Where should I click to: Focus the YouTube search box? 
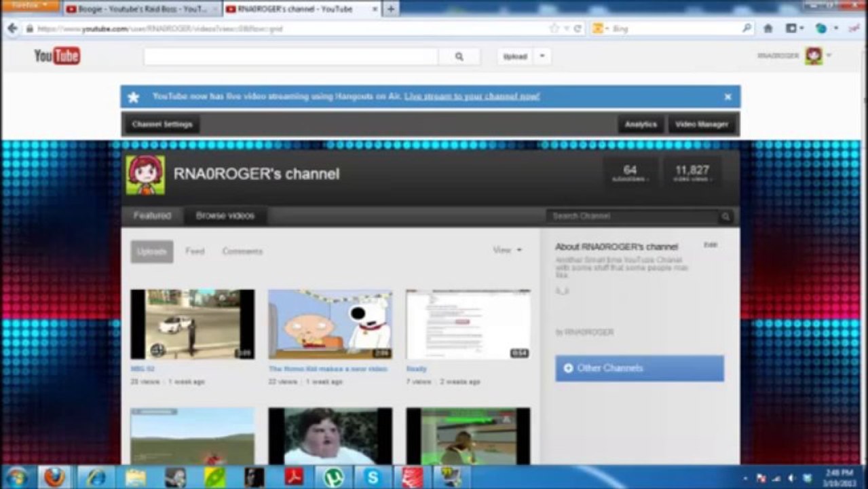click(x=291, y=57)
